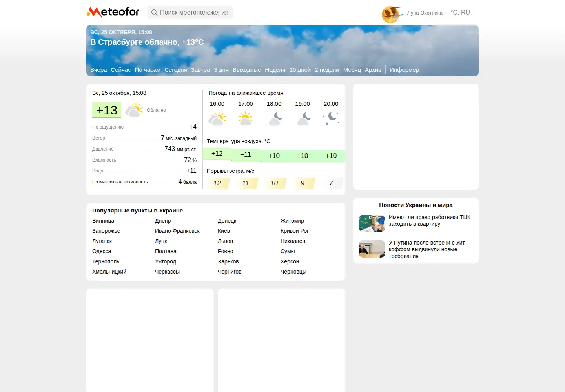Open weather for Львов
The image size is (565, 392).
click(225, 241)
